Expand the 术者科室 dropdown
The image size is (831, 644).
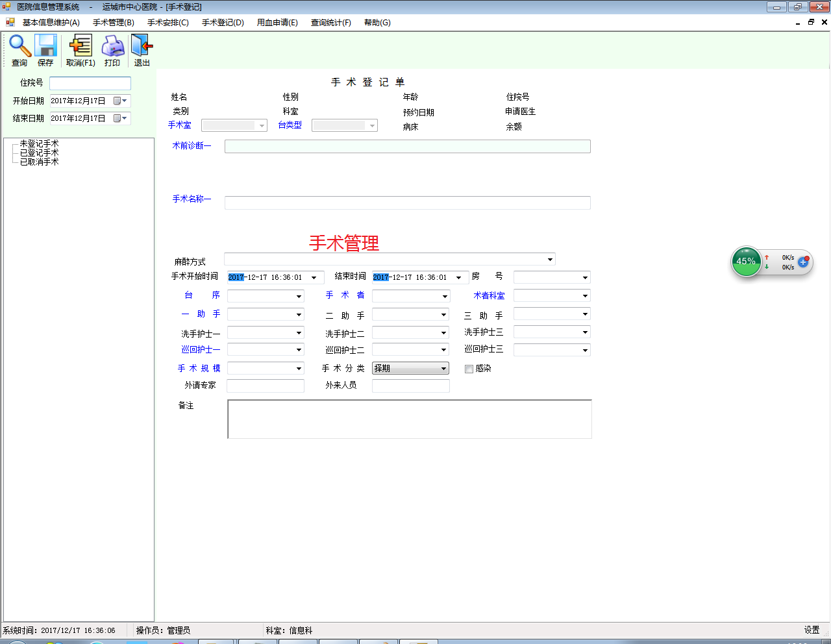click(585, 296)
